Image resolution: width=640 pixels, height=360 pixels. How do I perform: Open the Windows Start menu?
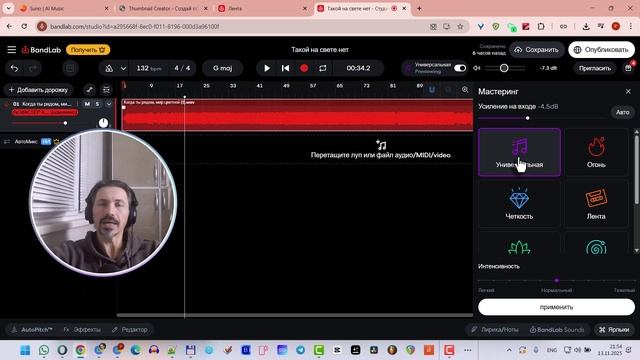25,350
